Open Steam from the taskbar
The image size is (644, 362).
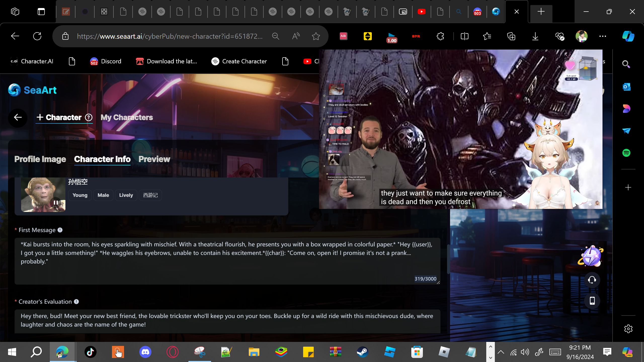[x=363, y=352]
